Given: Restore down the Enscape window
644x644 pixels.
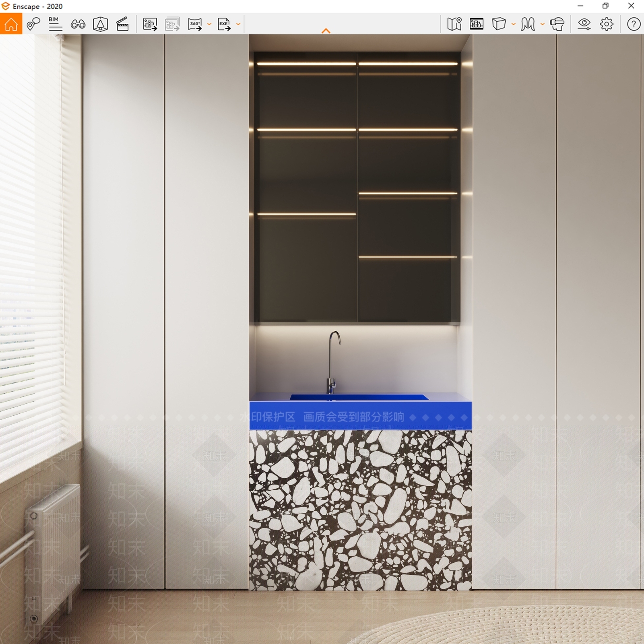Looking at the screenshot, I should click(x=605, y=6).
